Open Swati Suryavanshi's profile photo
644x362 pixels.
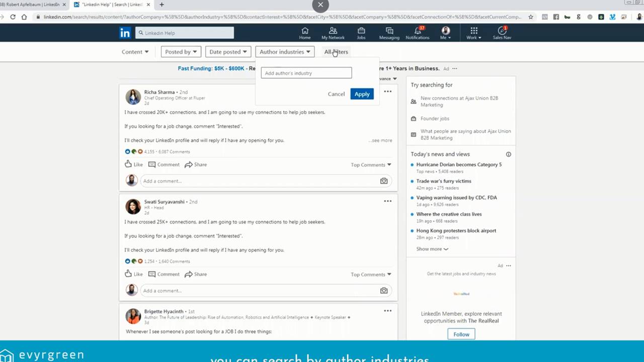coord(133,206)
